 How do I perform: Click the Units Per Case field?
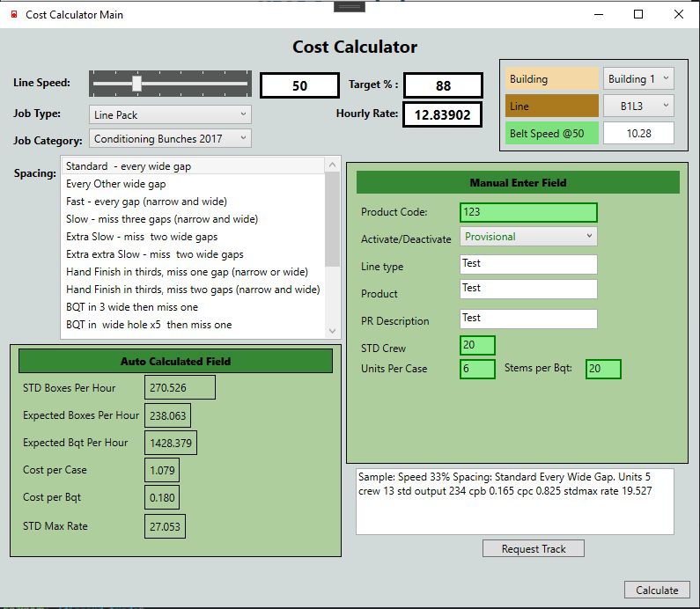click(x=477, y=369)
